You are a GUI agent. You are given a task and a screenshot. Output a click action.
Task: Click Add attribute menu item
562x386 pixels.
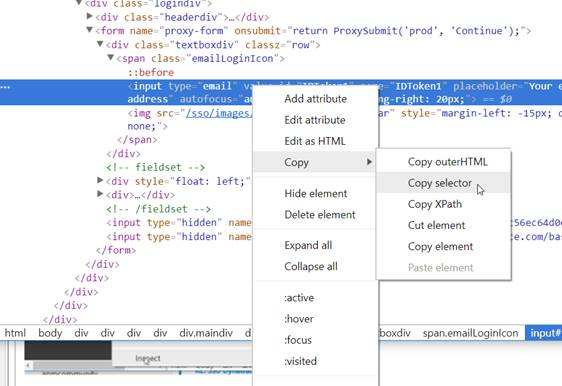[315, 99]
